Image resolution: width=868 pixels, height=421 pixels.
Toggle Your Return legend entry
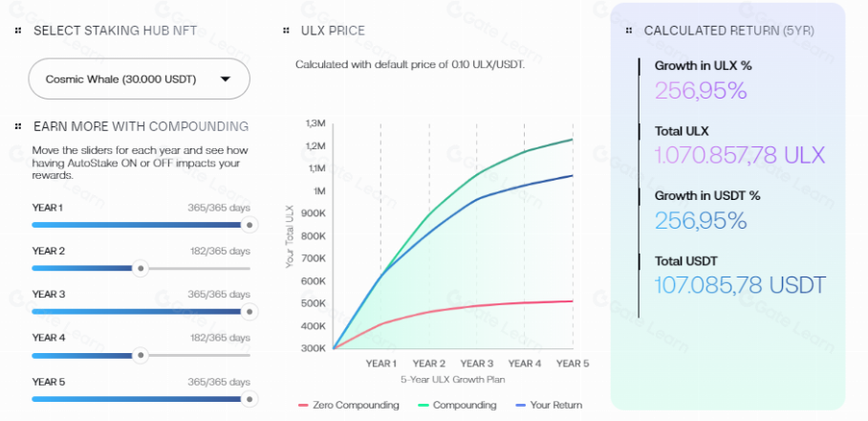(549, 405)
